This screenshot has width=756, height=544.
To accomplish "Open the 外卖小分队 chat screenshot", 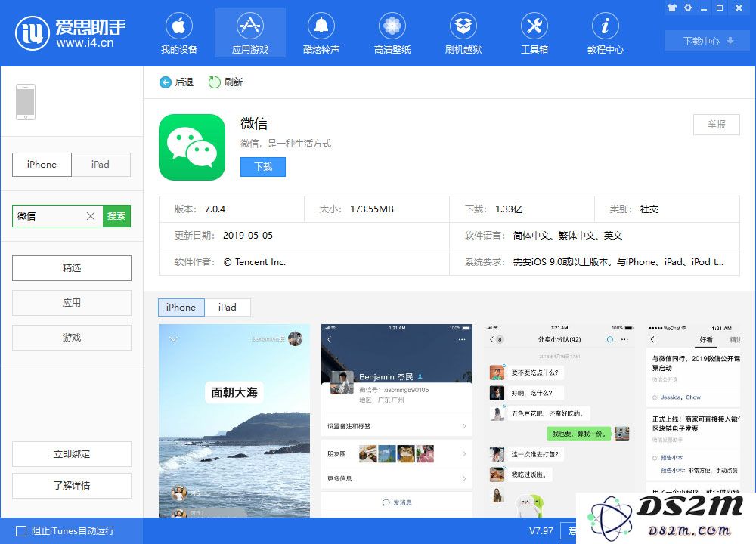I will 559,421.
